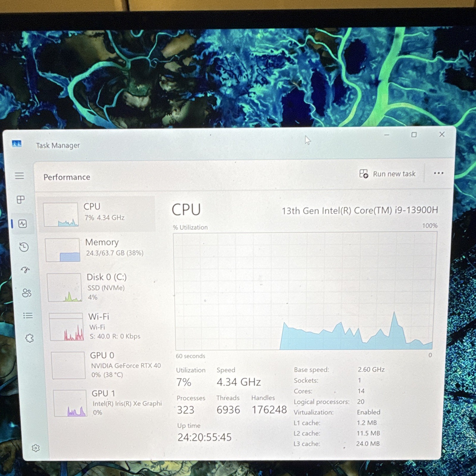
Task: Open the Details list icon
Action: tap(28, 315)
